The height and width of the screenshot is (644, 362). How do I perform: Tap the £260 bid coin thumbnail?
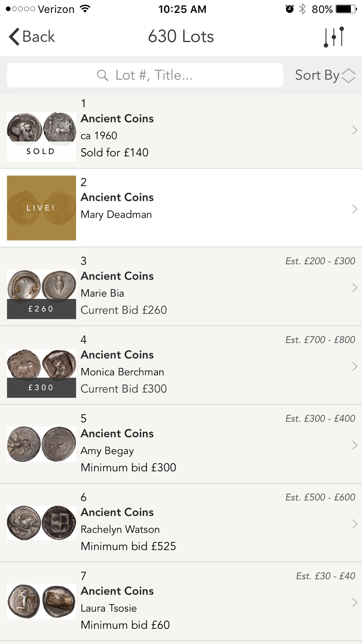pyautogui.click(x=41, y=293)
